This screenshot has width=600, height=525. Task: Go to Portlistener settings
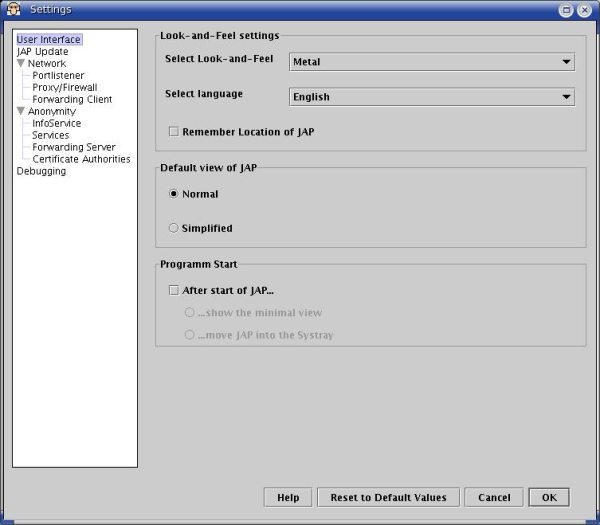58,76
